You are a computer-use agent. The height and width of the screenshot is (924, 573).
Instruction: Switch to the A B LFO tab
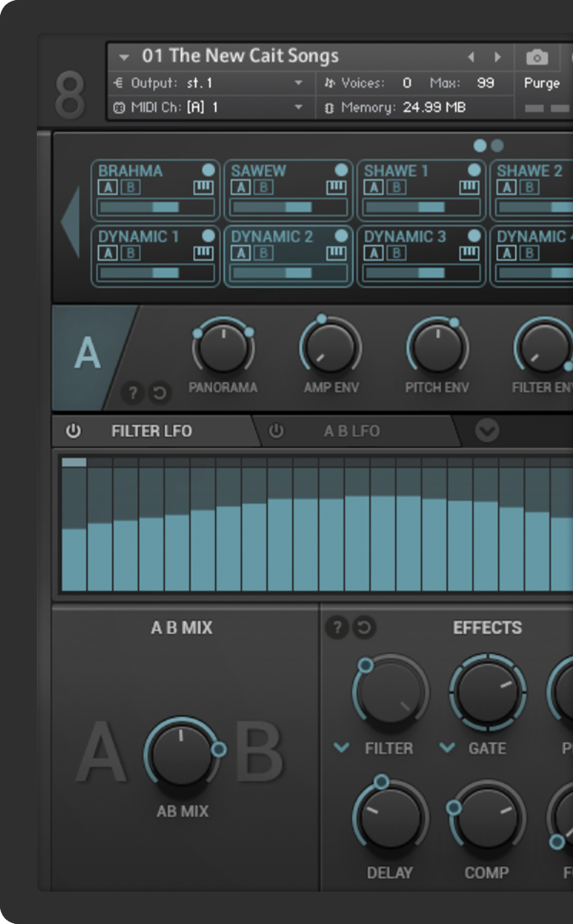352,431
